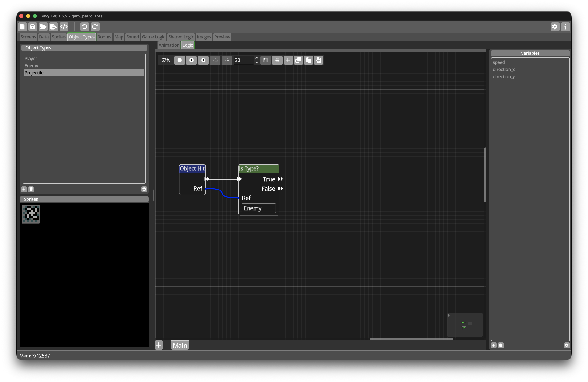Open variables panel settings gear

click(567, 345)
